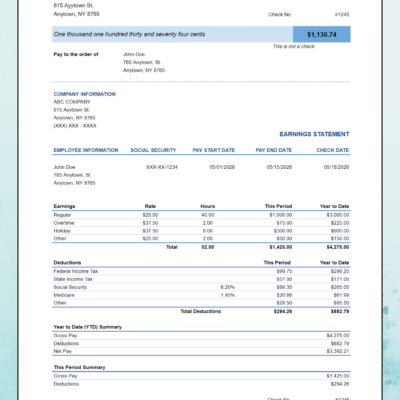Click the 05/15/2026 pay end date
Viewport: 400px width, 400px height.
(x=279, y=167)
